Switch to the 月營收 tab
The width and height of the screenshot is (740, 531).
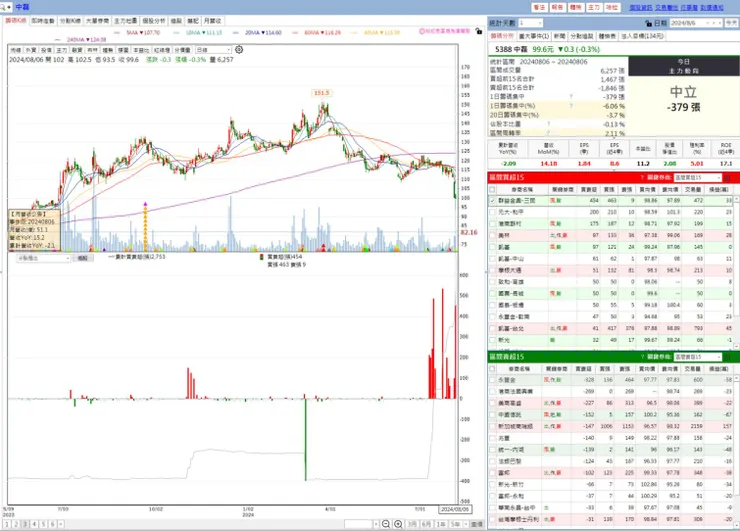click(x=213, y=21)
